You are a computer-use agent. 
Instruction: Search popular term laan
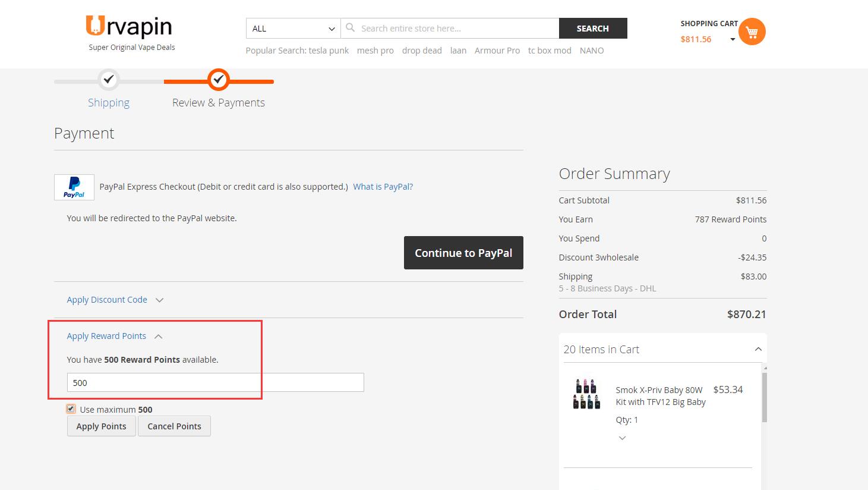(x=458, y=51)
